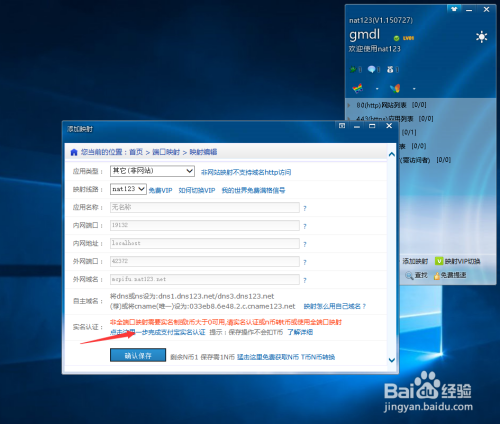Open dropdown arrow next to blue-orange butterfly
The width and height of the screenshot is (500, 424).
point(414,89)
